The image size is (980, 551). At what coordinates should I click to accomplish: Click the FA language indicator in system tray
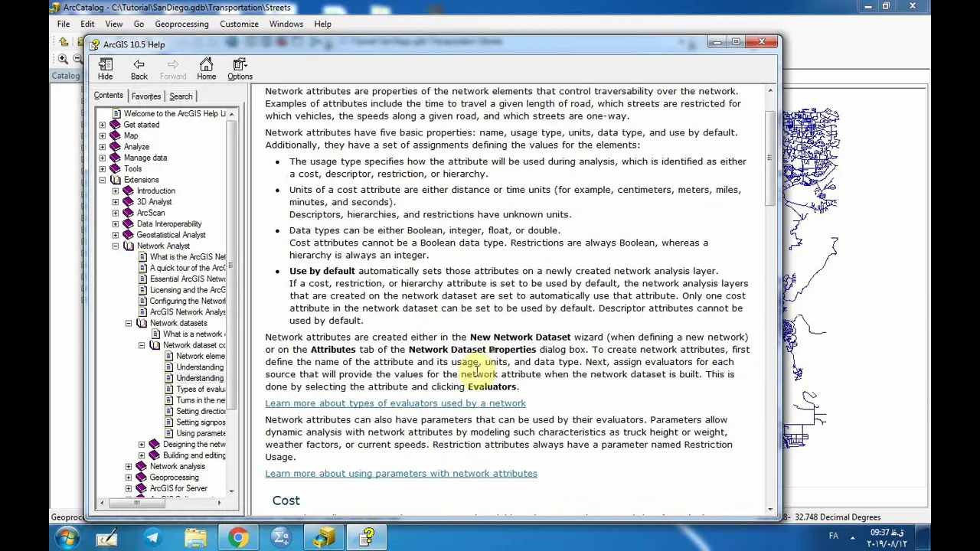[x=833, y=536]
